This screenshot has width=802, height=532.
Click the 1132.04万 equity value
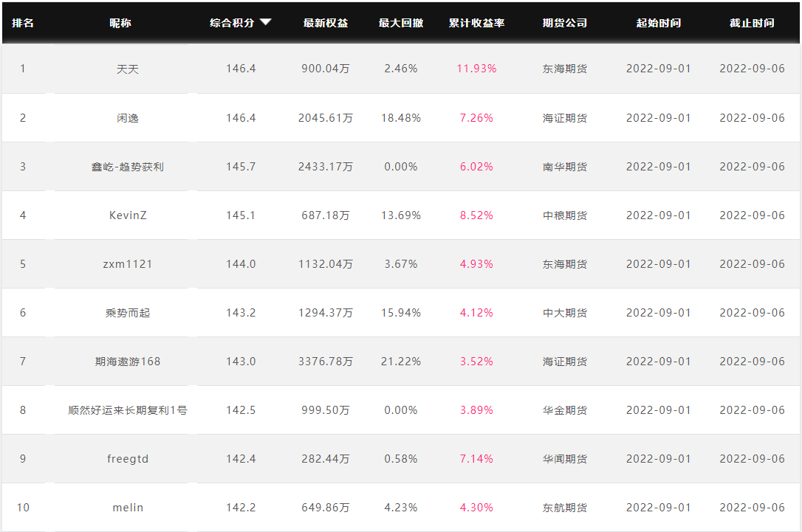[325, 264]
